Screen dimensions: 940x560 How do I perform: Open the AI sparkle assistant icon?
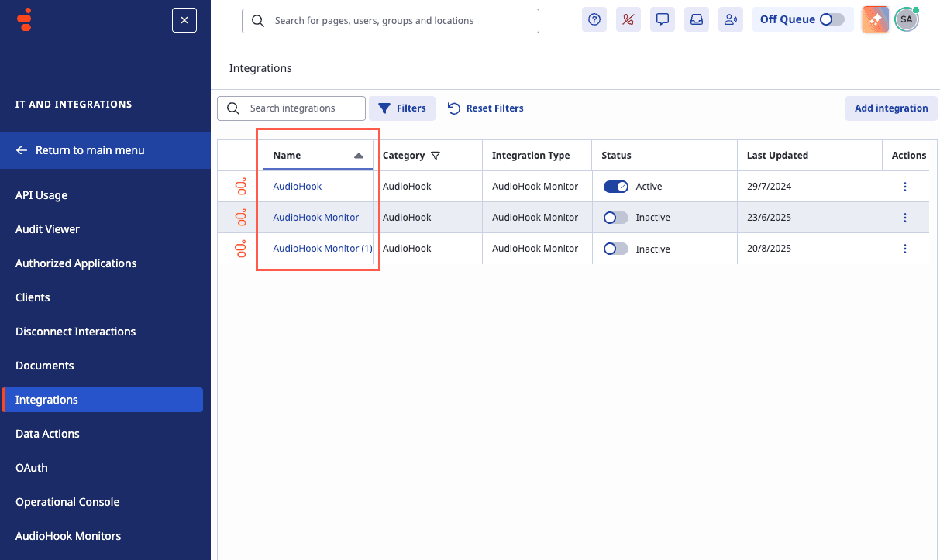point(875,20)
